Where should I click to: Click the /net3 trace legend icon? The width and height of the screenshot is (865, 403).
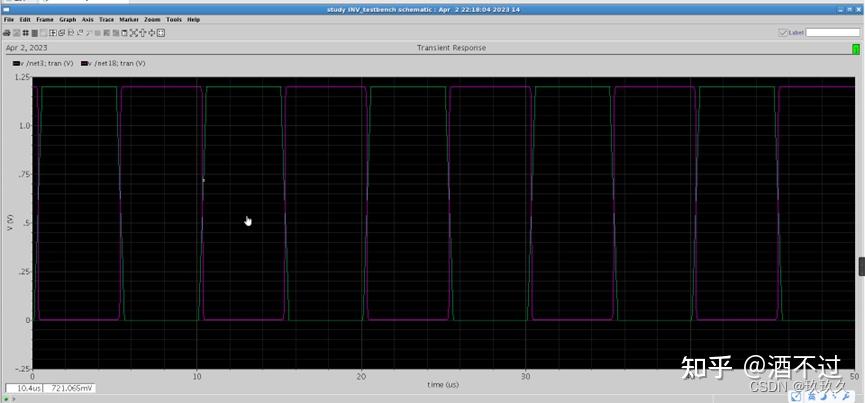point(16,63)
